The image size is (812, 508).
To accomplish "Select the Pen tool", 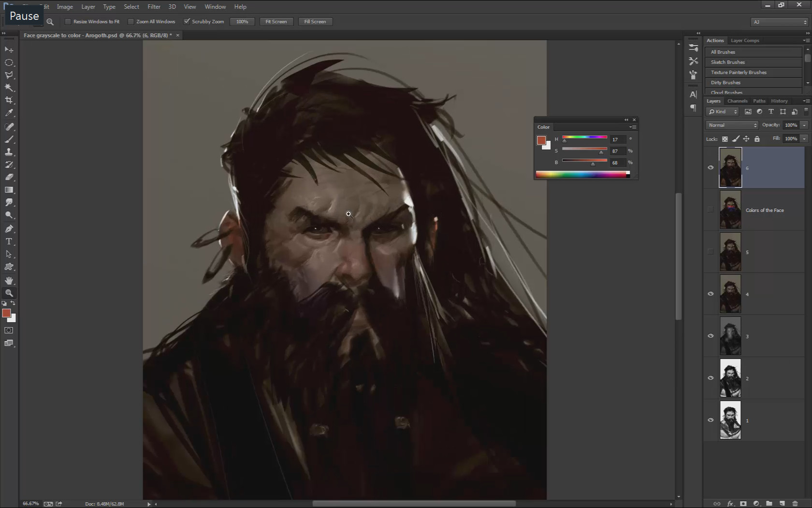I will 9,228.
